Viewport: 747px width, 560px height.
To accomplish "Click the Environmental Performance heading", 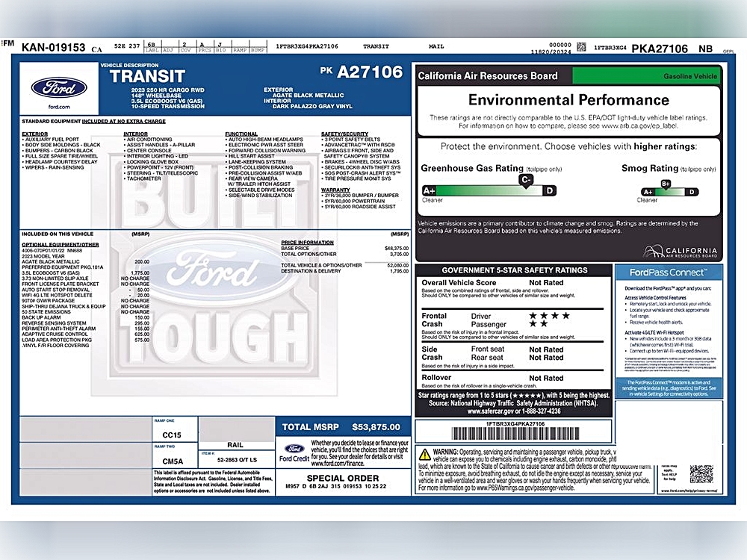I will pos(568,100).
